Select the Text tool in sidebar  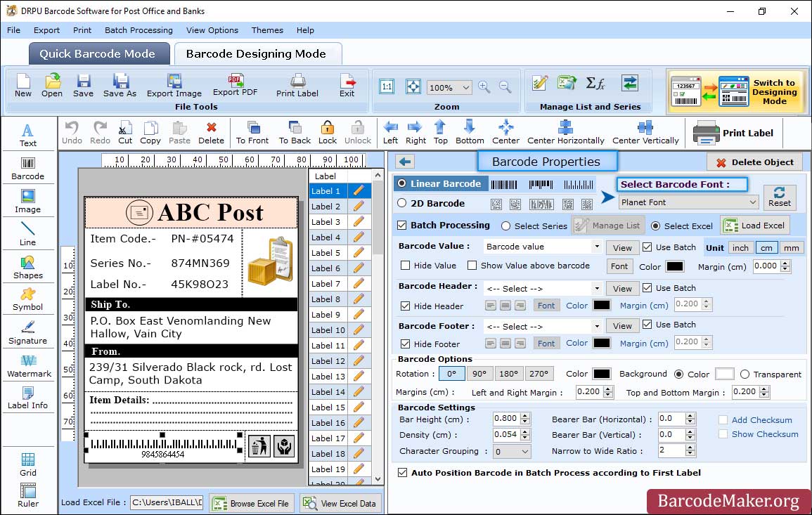28,135
